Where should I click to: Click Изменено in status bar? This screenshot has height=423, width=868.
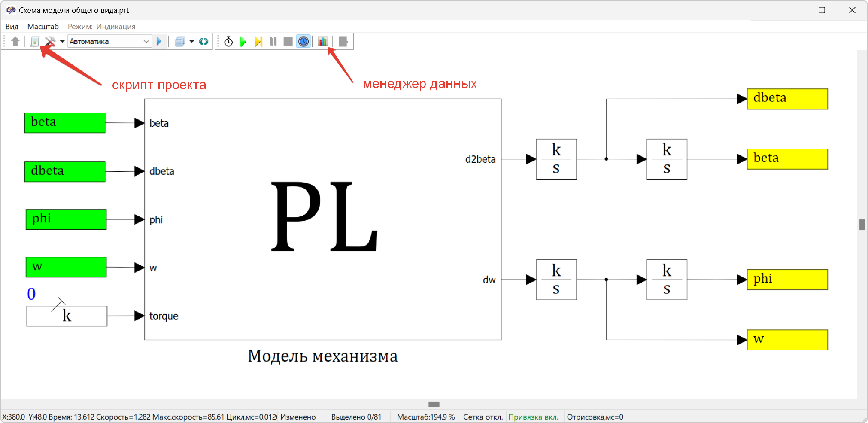pyautogui.click(x=298, y=417)
